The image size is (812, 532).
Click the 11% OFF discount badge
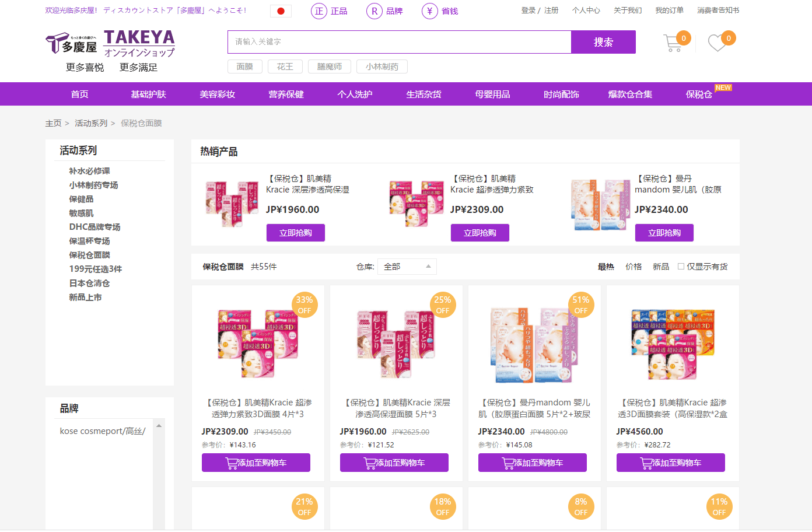point(719,506)
